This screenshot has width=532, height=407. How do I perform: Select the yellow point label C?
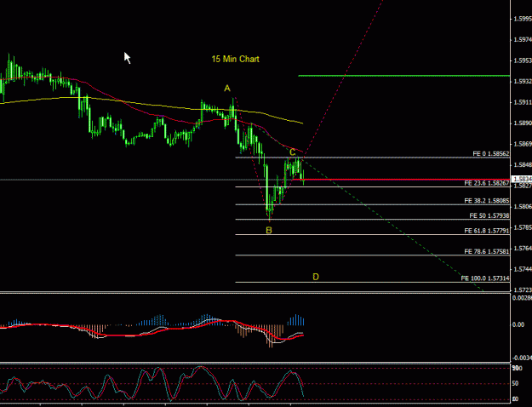coord(292,152)
